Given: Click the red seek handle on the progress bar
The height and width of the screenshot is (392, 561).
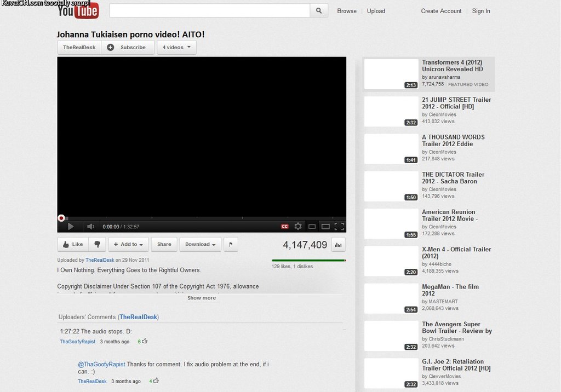Looking at the screenshot, I should click(61, 218).
